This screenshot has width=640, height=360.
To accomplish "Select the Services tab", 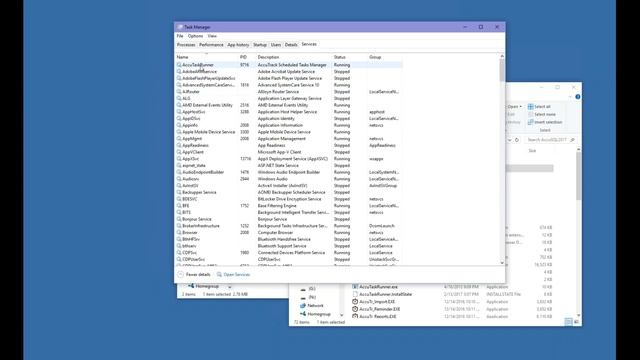I will 309,44.
